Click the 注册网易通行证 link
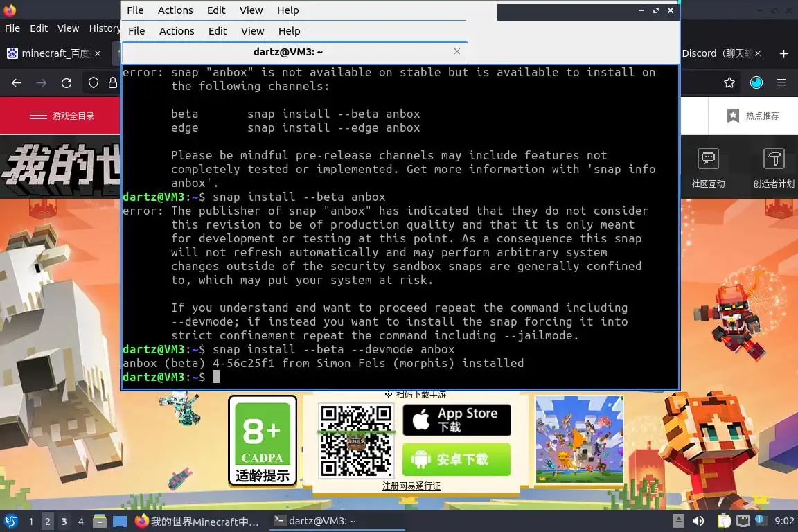Screen dimensions: 798x532 click(411, 486)
